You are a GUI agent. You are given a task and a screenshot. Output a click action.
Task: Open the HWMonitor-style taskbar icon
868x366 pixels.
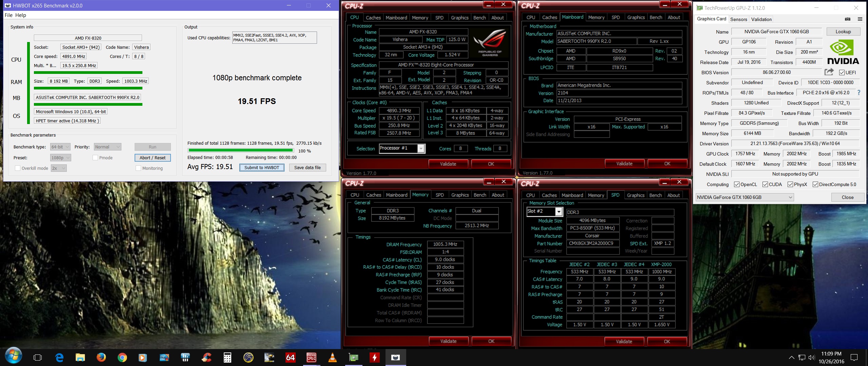[185, 358]
